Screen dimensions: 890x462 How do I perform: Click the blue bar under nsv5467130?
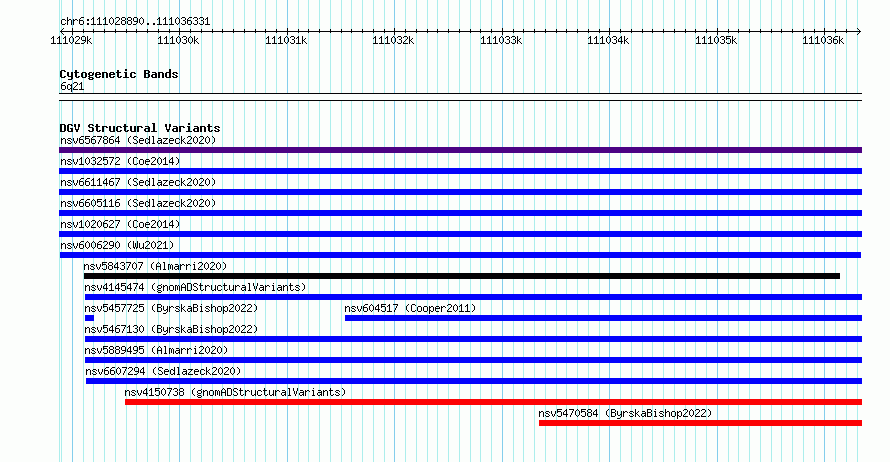click(473, 339)
